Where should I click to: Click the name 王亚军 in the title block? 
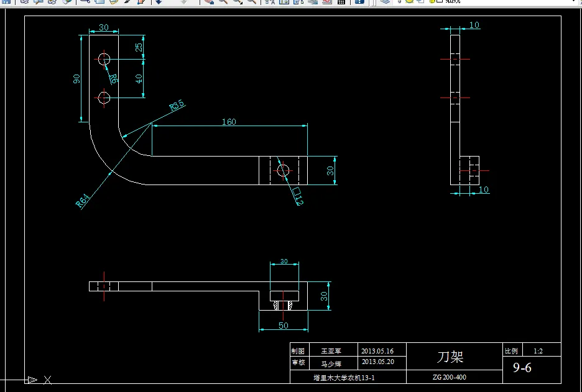[331, 351]
